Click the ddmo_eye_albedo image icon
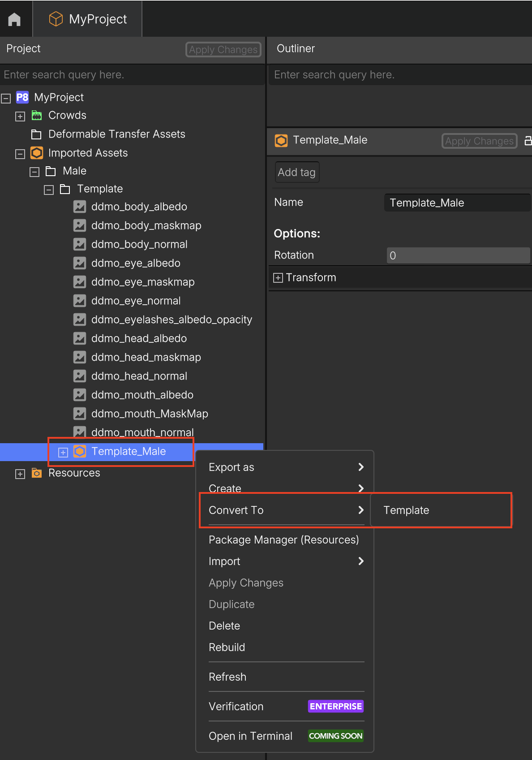532x760 pixels. 80,263
